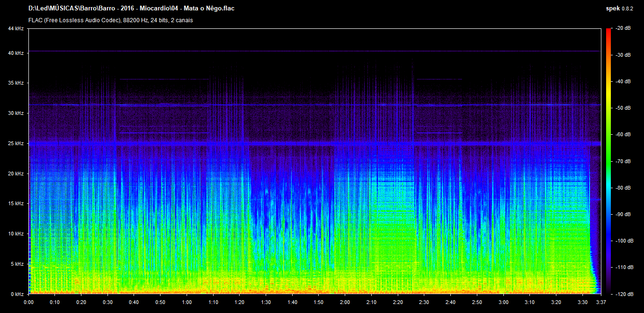The height and width of the screenshot is (313, 644).
Task: Click the 3:00 time axis label
Action: pyautogui.click(x=503, y=302)
